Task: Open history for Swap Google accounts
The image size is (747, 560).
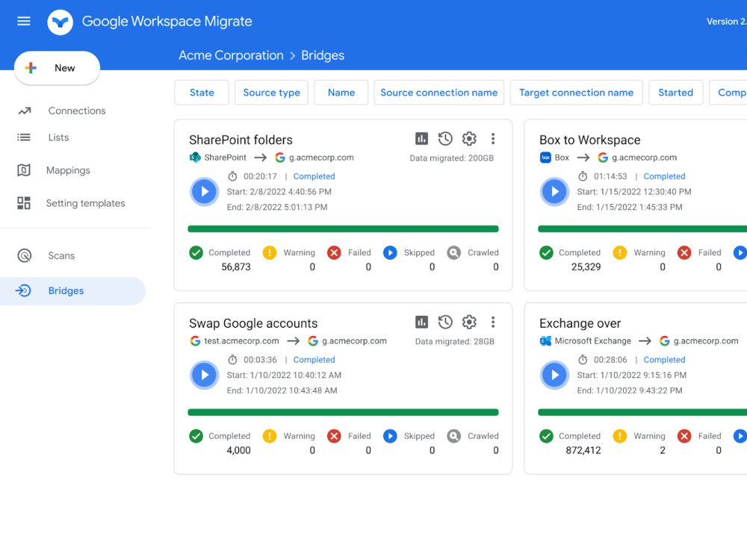Action: tap(445, 322)
